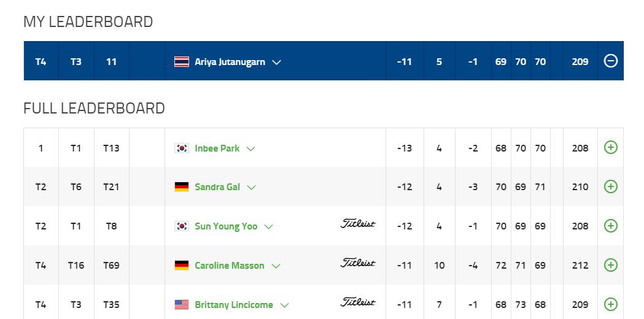Click the German flag beside Sandra Gal
Viewport: 644px width, 319px height.
point(182,187)
